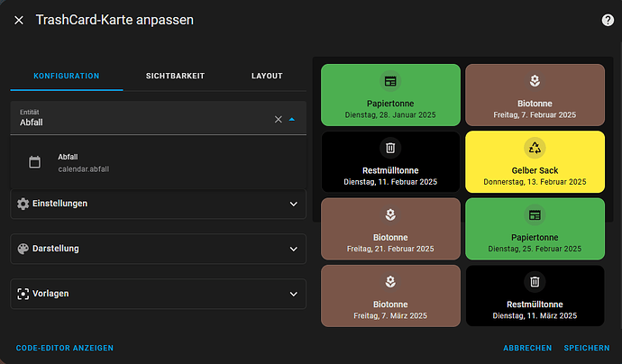Click the calendar icon beside calendar.abfall
The width and height of the screenshot is (622, 364).
tap(34, 162)
